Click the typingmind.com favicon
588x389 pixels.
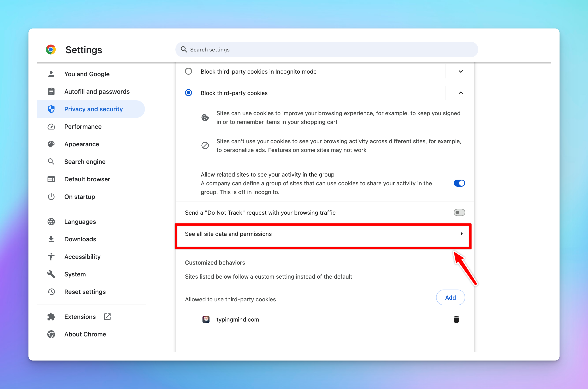coord(206,319)
